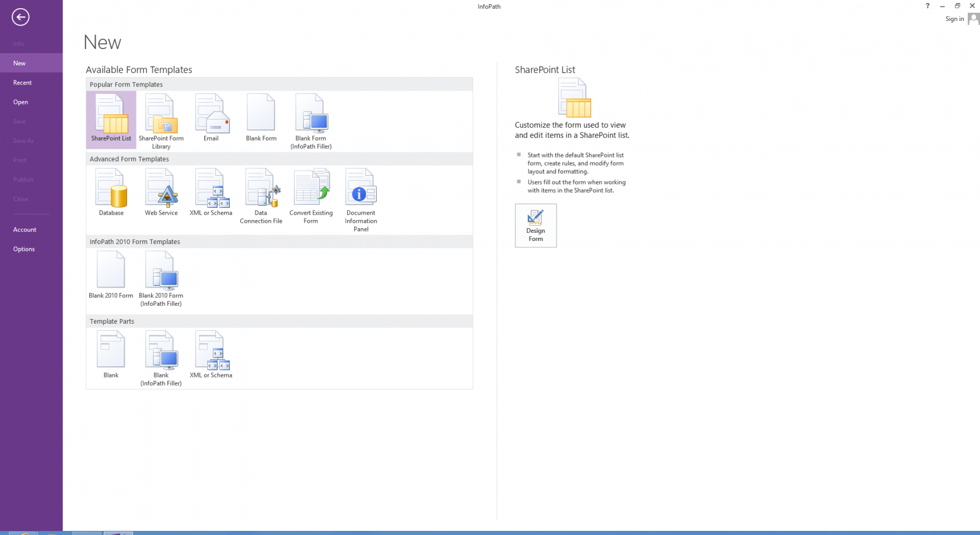The height and width of the screenshot is (535, 980).
Task: Go back using the circular arrow button
Action: (20, 17)
